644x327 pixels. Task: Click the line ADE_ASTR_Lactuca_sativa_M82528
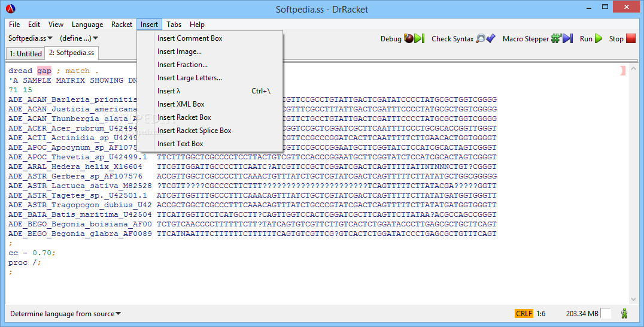click(x=252, y=186)
